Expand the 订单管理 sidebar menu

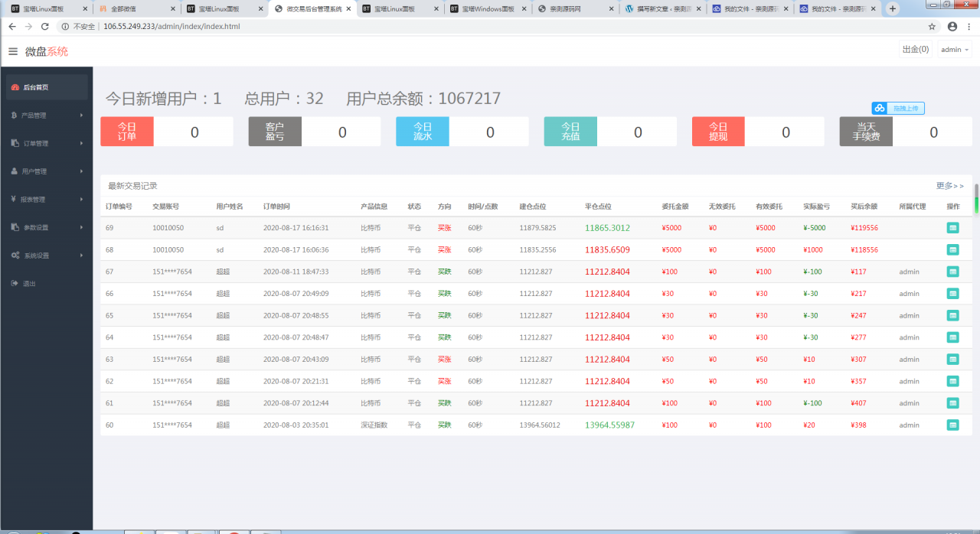[47, 143]
